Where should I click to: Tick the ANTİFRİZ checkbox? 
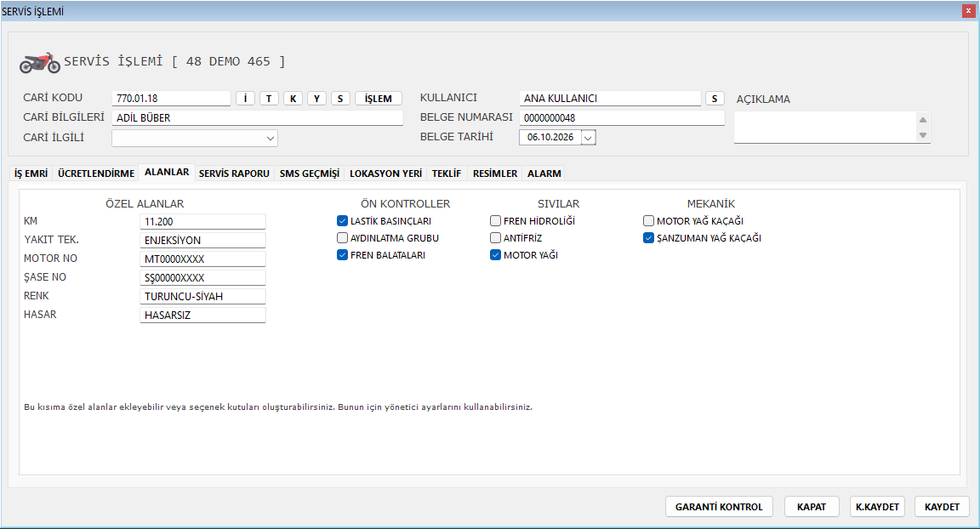click(495, 237)
